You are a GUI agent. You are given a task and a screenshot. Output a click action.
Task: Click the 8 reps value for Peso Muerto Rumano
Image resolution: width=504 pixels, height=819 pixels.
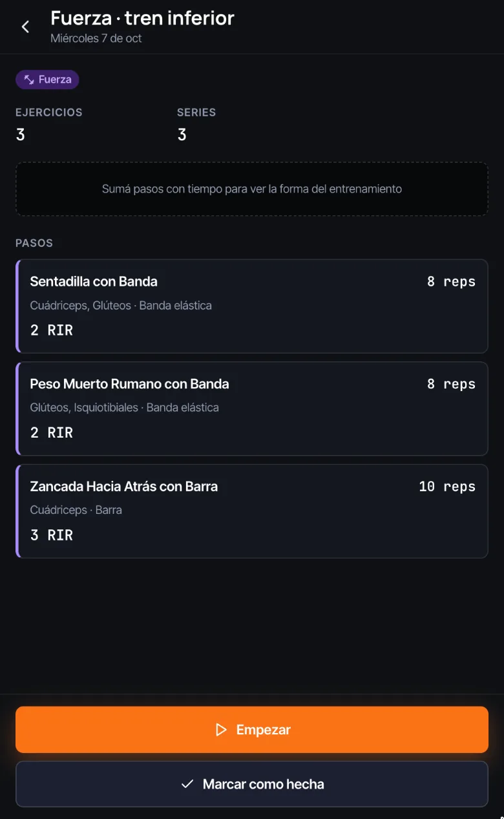click(x=451, y=385)
